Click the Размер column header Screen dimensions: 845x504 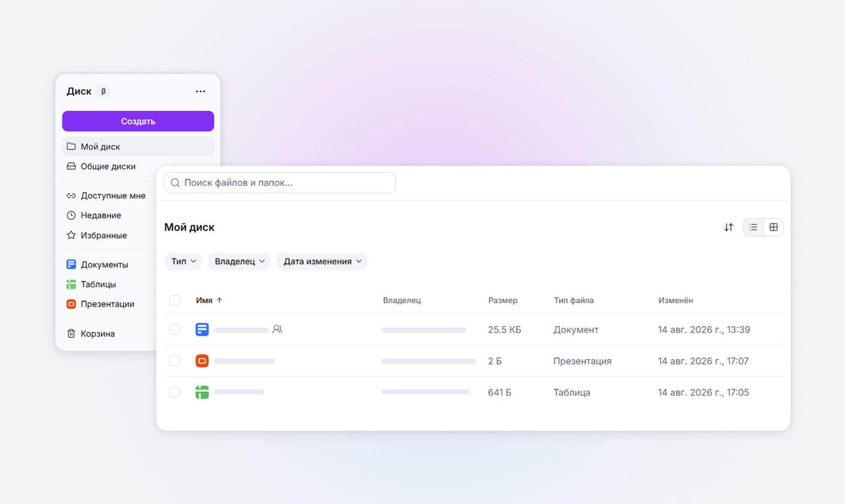[502, 300]
